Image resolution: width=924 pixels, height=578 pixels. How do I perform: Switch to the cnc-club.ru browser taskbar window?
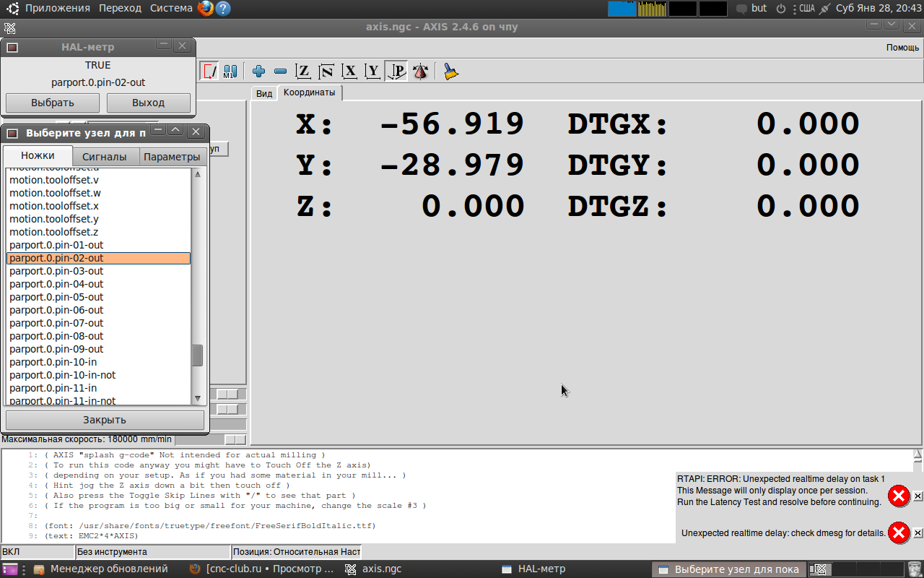coord(261,569)
